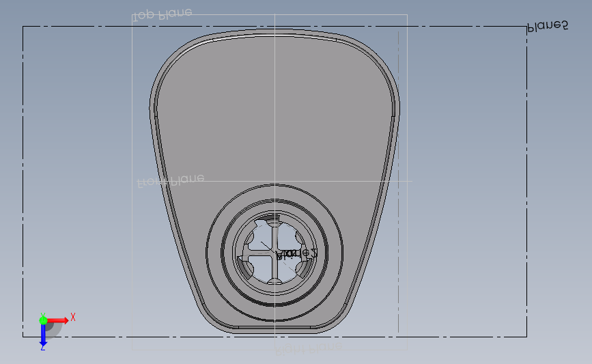Click the green Y axis dot of the triad
Screen dimensions: 592x364
click(x=43, y=320)
